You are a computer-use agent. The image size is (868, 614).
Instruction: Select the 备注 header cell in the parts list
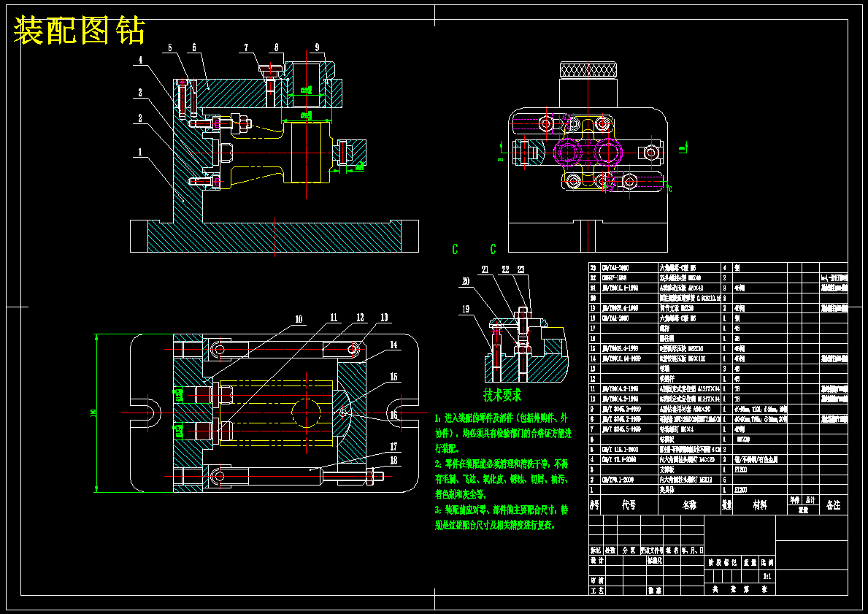[x=833, y=505]
